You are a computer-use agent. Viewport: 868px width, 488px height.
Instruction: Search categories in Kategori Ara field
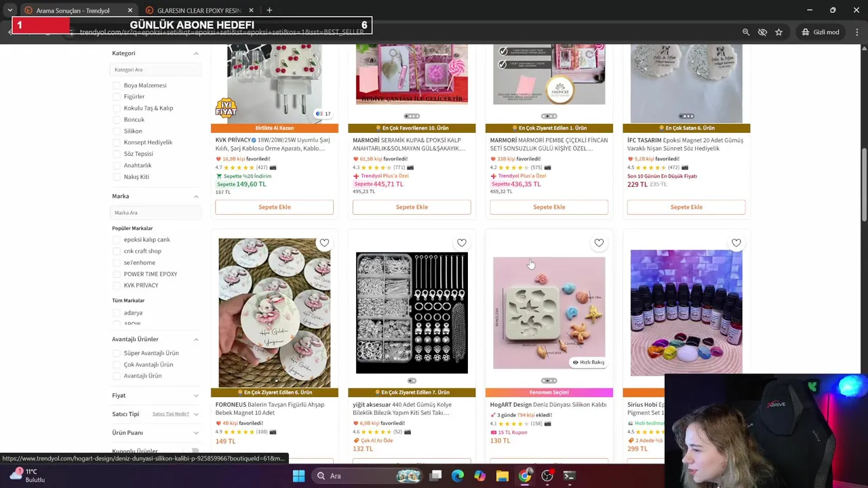click(x=155, y=70)
